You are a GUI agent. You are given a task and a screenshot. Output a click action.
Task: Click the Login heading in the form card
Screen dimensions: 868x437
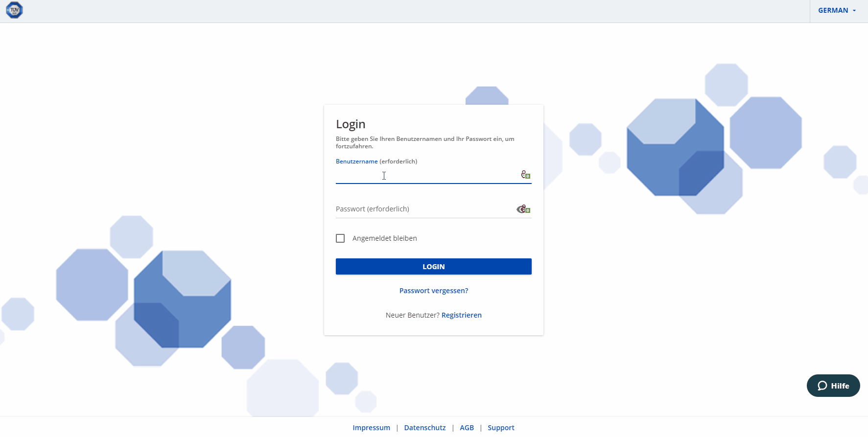(351, 124)
